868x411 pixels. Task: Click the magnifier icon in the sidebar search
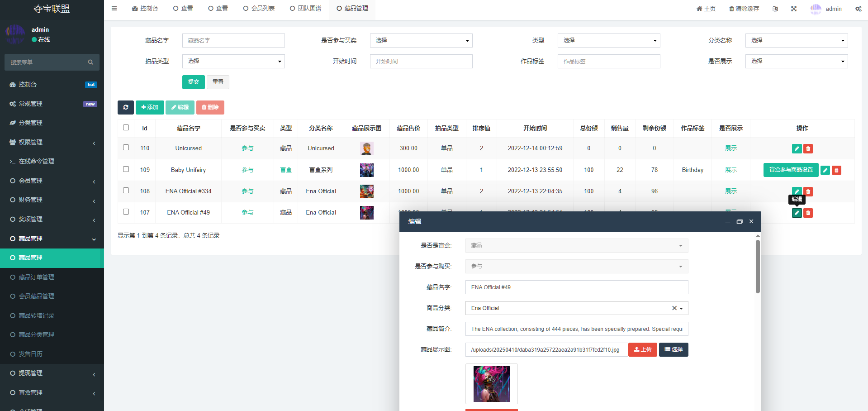coord(90,62)
